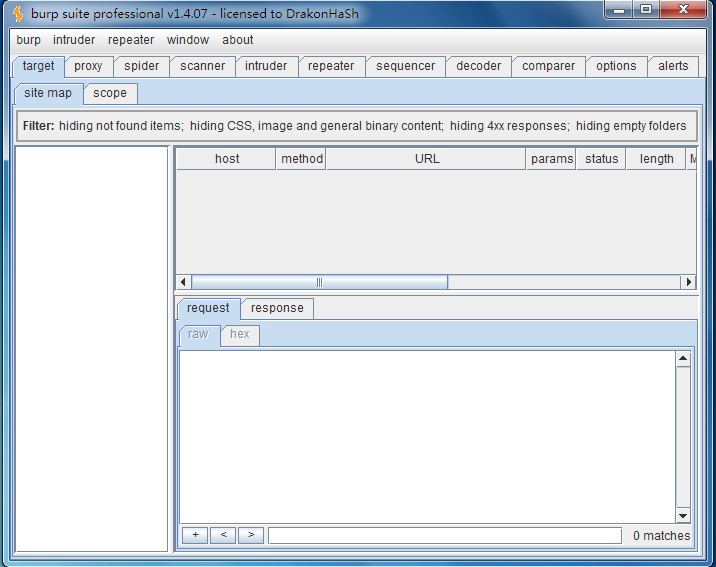Click horizontal scrollbar left arrow
The height and width of the screenshot is (567, 716).
click(183, 282)
